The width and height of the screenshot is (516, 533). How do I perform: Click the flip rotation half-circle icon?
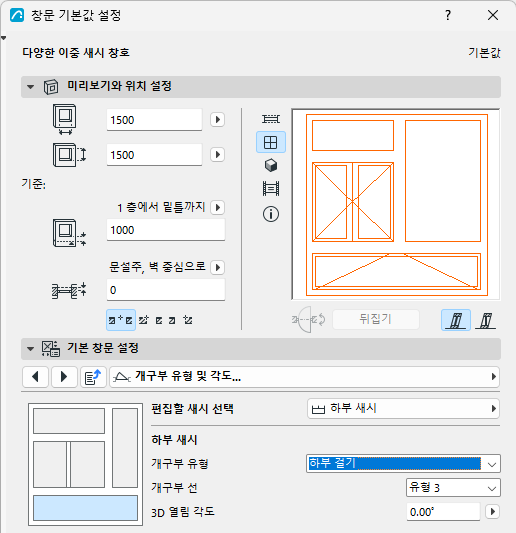click(x=308, y=320)
